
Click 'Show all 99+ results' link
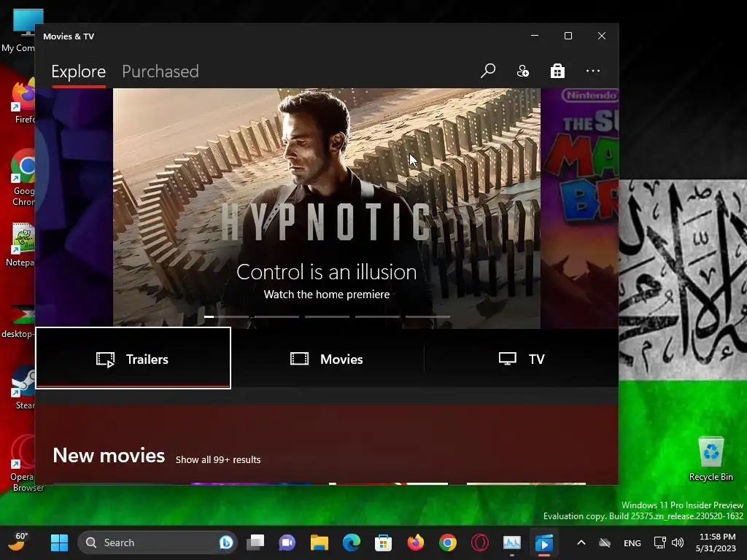(x=218, y=459)
